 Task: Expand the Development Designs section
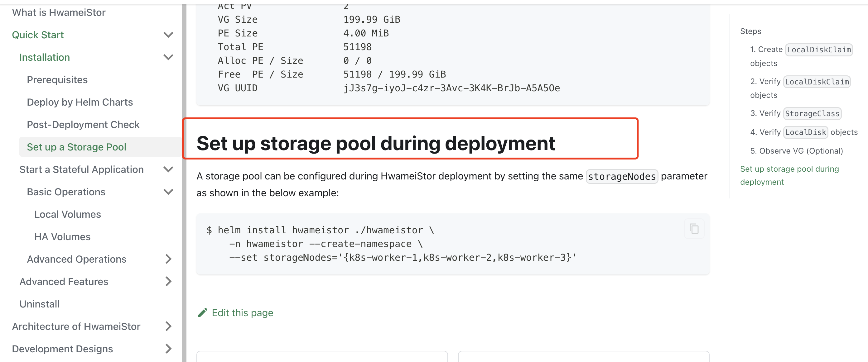(168, 349)
